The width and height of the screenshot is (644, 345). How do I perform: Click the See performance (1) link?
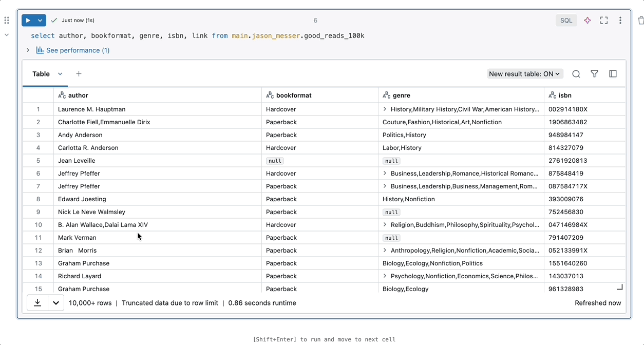coord(77,50)
